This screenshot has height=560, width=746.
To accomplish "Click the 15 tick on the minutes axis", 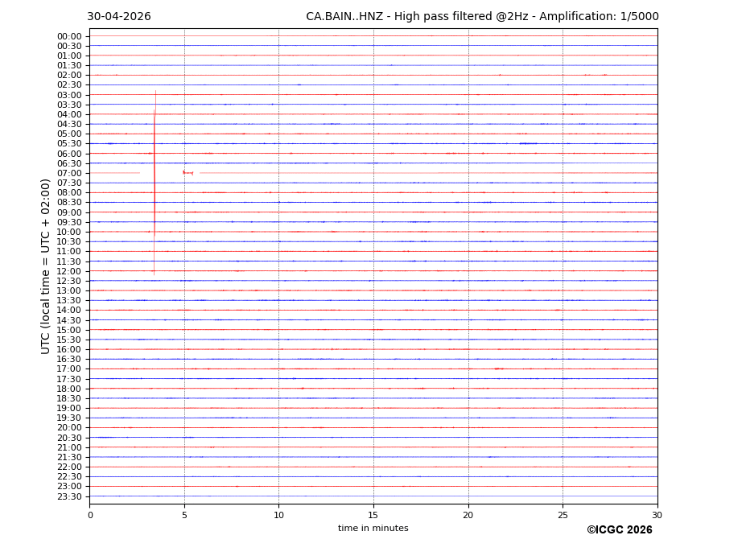I will point(373,515).
